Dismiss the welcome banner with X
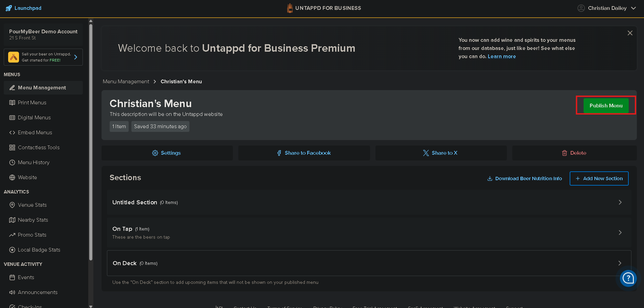This screenshot has height=308, width=644. coord(630,33)
